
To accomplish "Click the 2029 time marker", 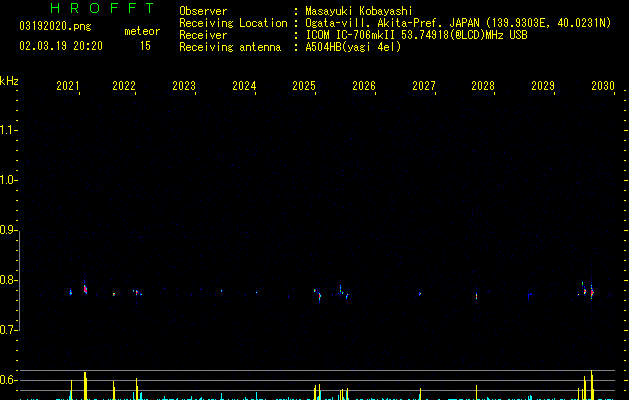I will pyautogui.click(x=543, y=86).
